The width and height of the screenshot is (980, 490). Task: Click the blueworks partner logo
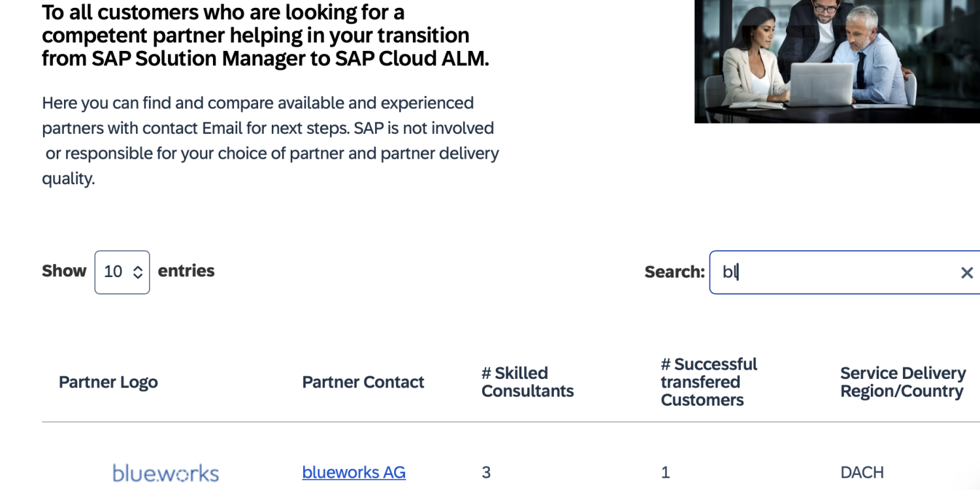(165, 473)
